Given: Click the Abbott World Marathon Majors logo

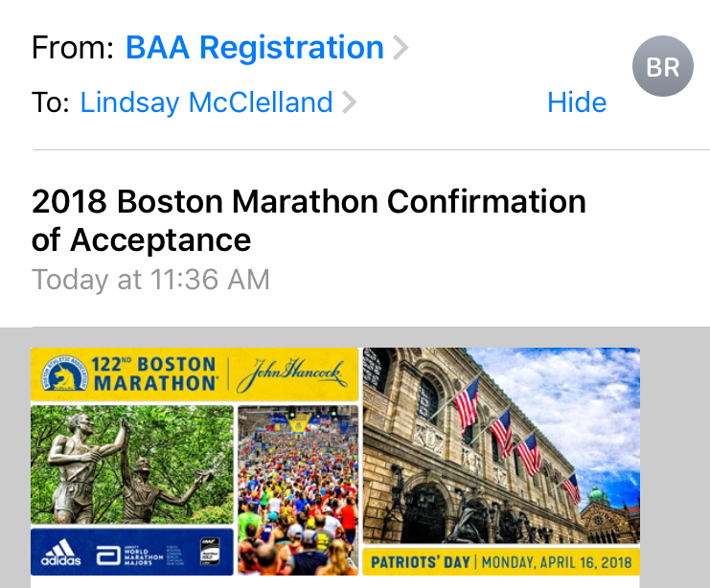Looking at the screenshot, I should 122,554.
